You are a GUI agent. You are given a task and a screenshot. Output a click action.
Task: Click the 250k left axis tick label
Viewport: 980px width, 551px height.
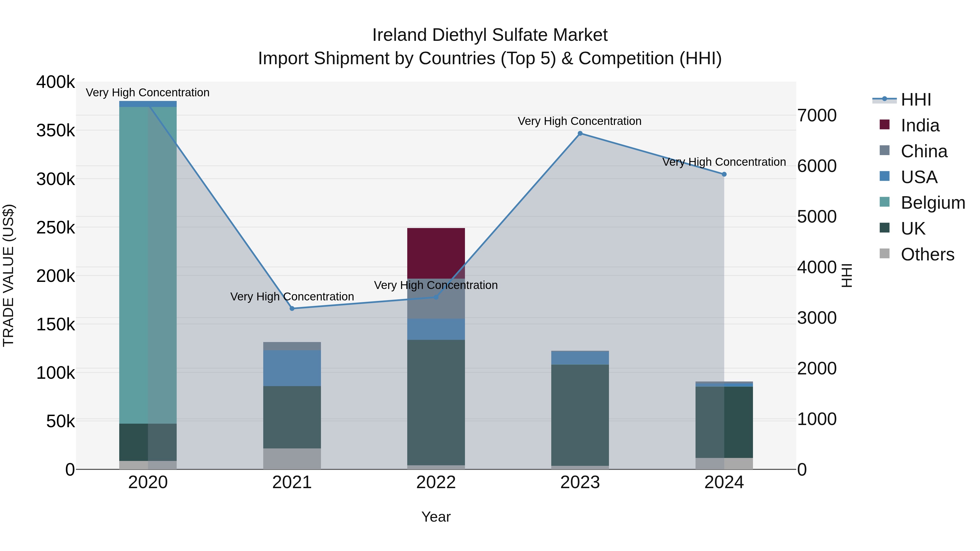56,227
